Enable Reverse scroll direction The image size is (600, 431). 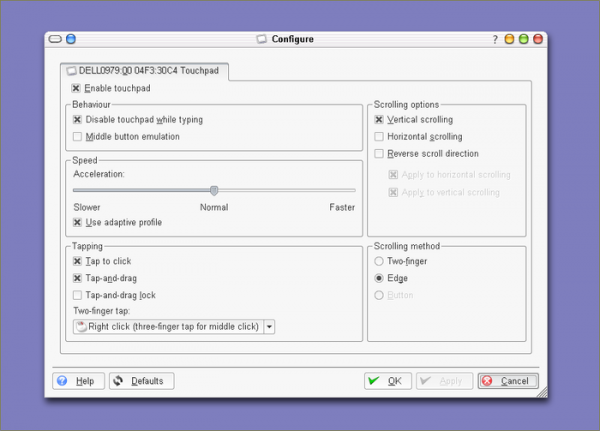pos(378,154)
